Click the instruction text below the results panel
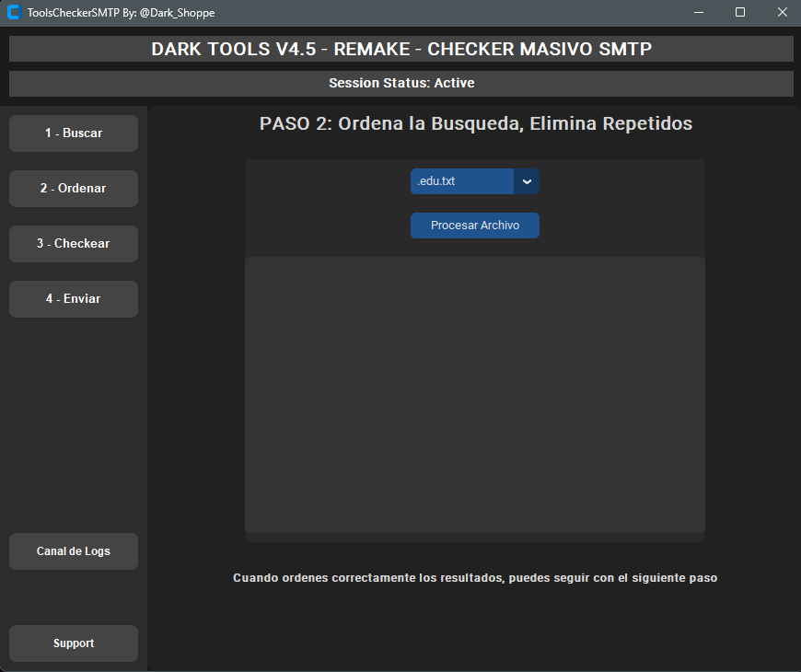 click(x=474, y=577)
